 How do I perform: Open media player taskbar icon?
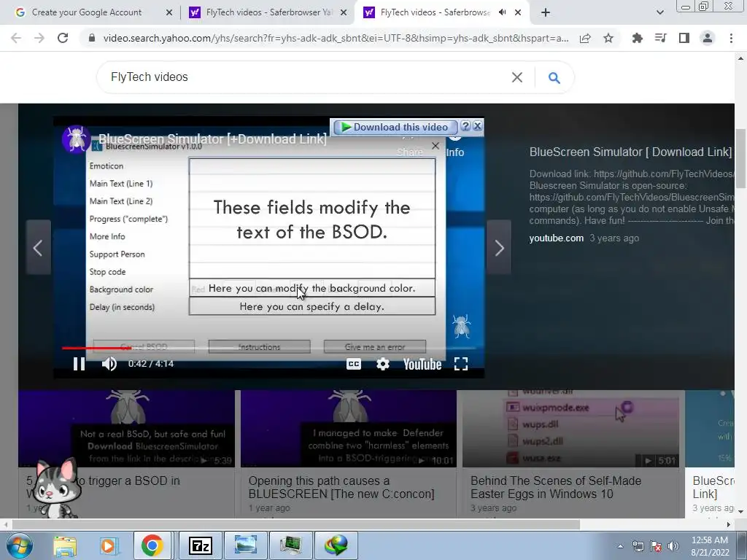click(x=108, y=545)
